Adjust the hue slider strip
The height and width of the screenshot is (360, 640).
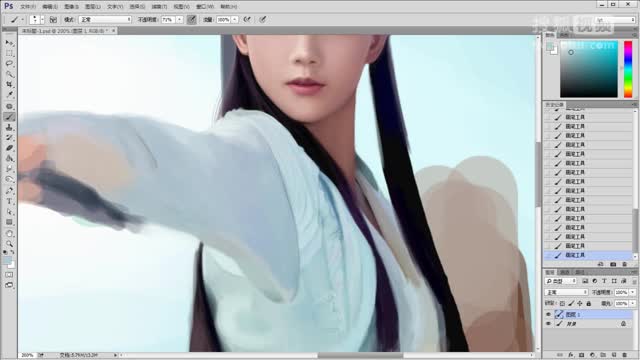click(x=628, y=69)
